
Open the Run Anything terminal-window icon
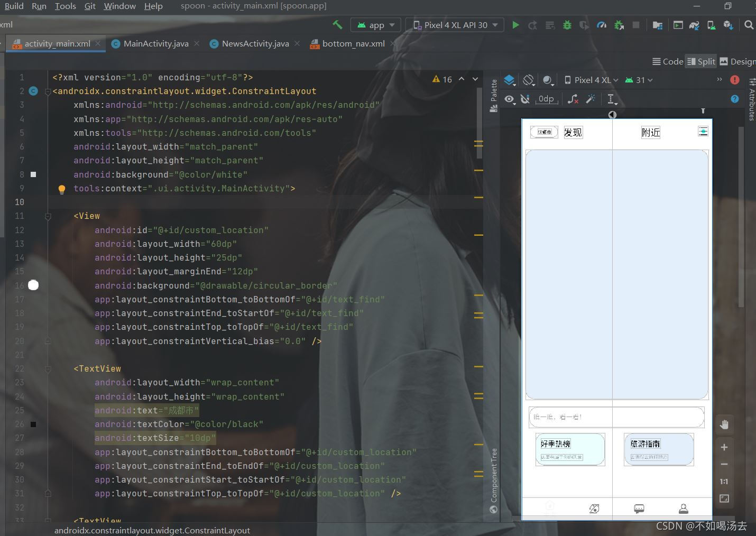click(678, 25)
